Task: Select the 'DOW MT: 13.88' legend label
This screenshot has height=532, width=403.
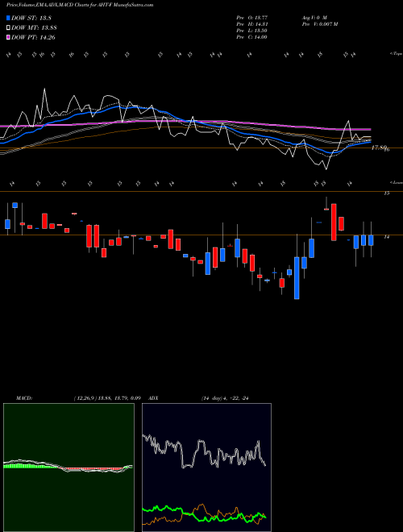Action: point(34,28)
